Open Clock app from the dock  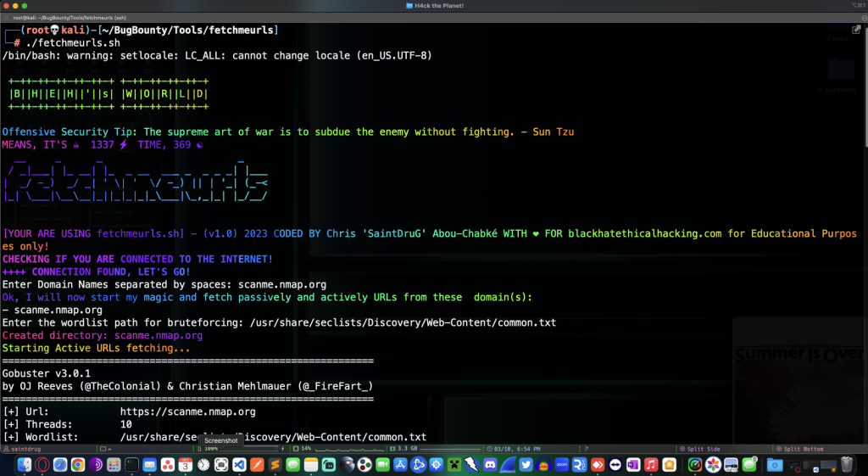(x=203, y=464)
